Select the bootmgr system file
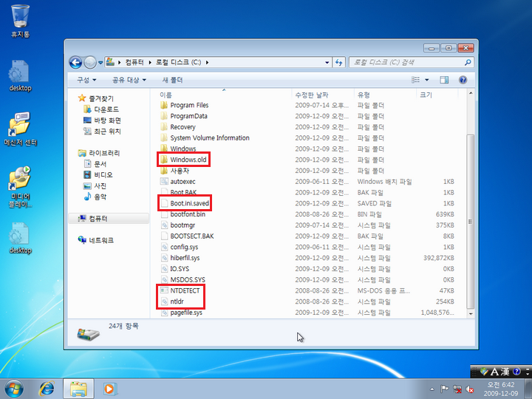Image resolution: width=532 pixels, height=399 pixels. [x=178, y=225]
